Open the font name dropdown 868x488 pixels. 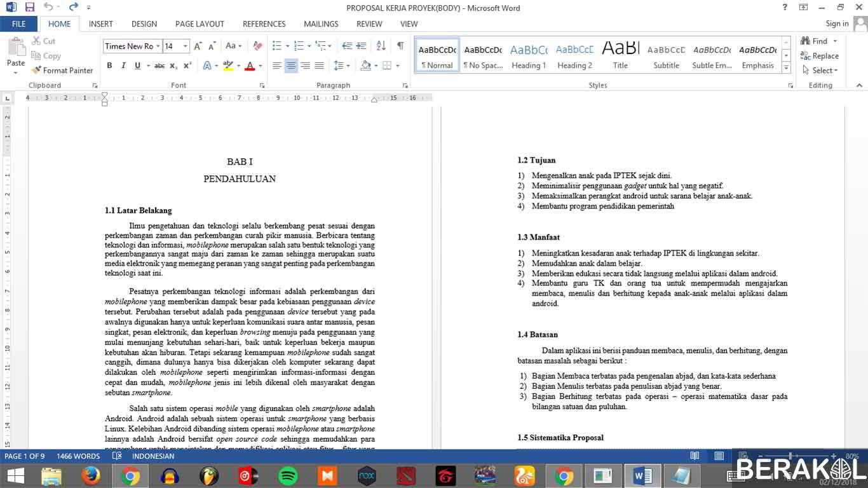click(158, 46)
